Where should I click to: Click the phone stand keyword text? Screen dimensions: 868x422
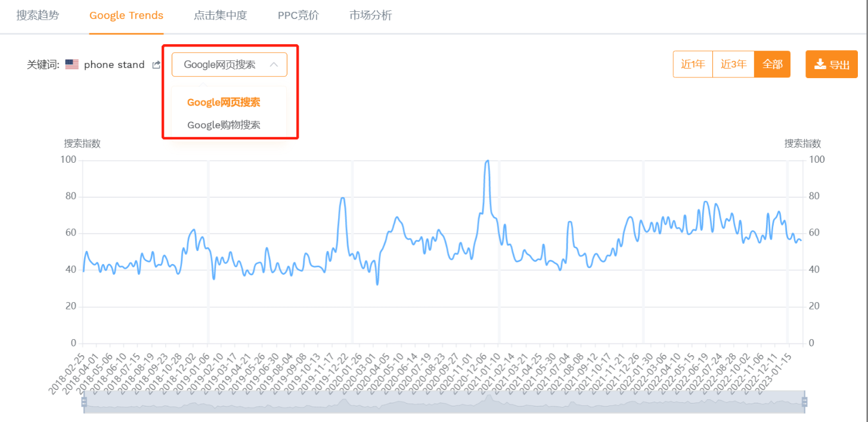point(114,64)
